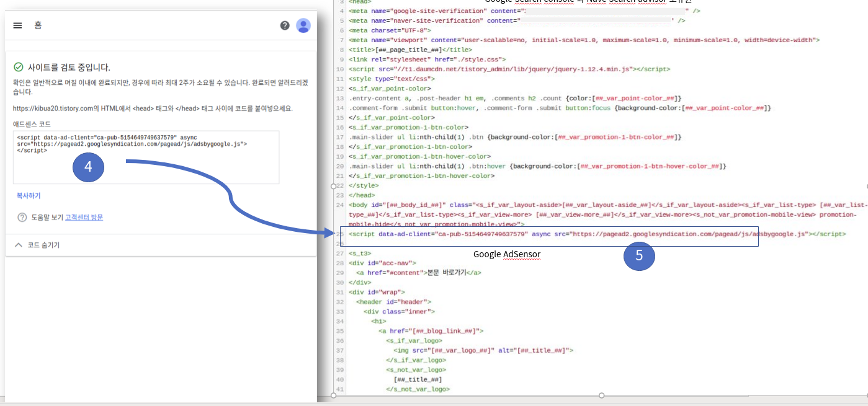Click the .main-slider .btn:hover code line

pyautogui.click(x=537, y=166)
